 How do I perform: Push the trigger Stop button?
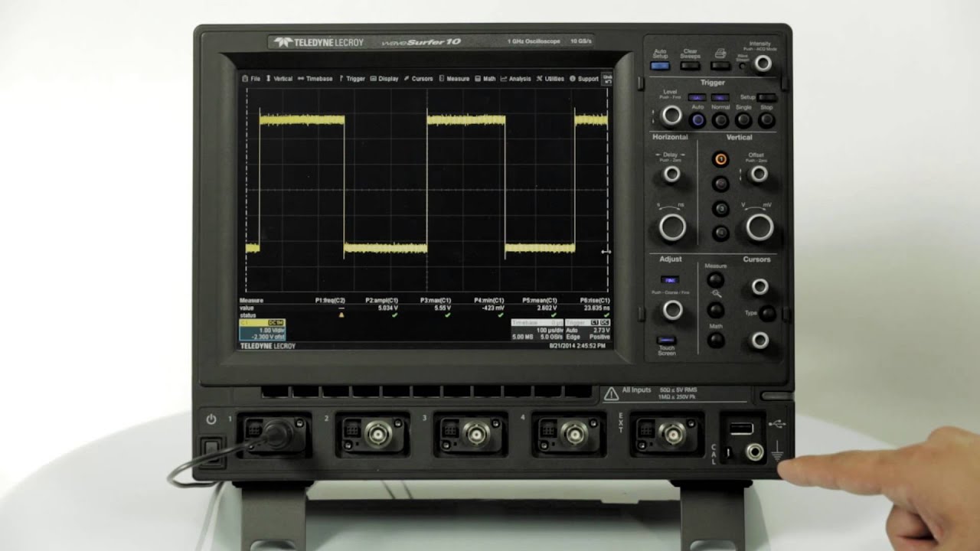tap(766, 120)
